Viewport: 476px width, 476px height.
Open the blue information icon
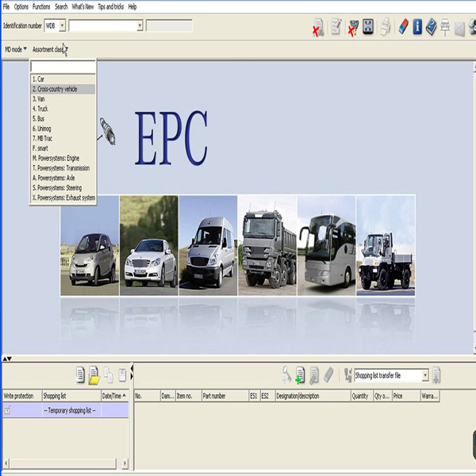pyautogui.click(x=417, y=27)
